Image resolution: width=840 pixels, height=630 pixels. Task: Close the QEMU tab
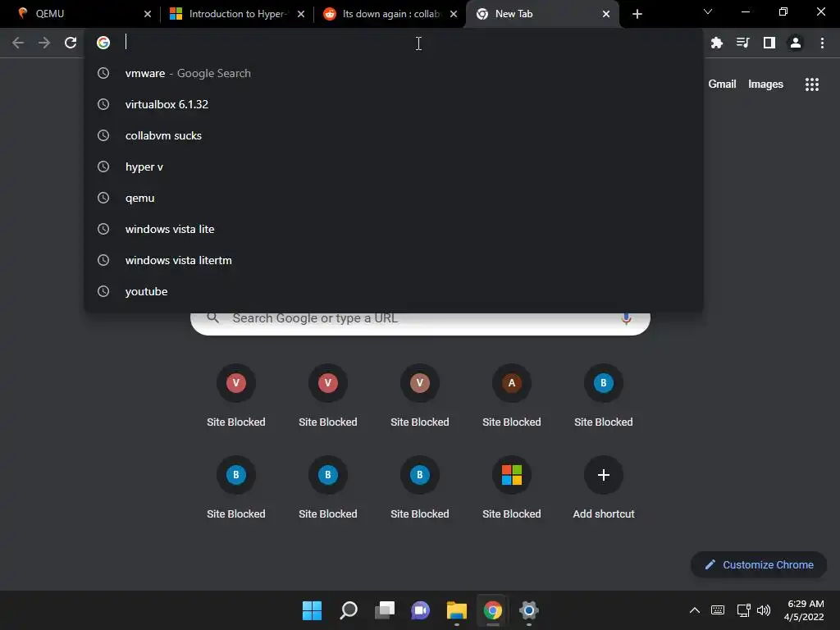[x=148, y=14]
